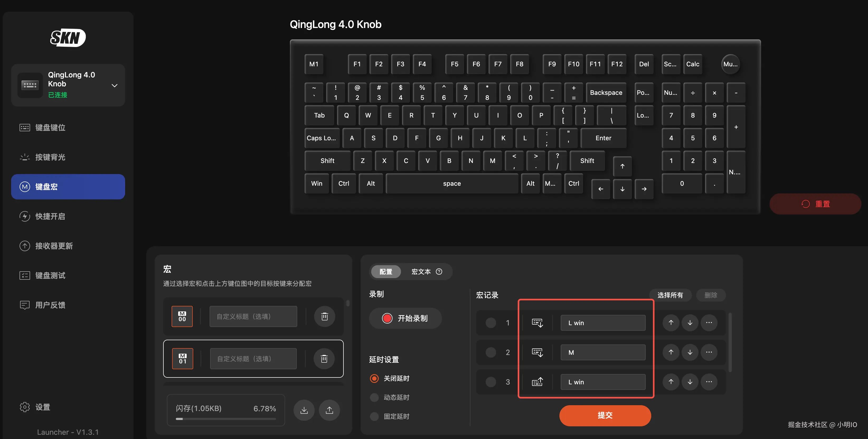Click the flash memory download icon
The image size is (868, 439).
click(304, 410)
